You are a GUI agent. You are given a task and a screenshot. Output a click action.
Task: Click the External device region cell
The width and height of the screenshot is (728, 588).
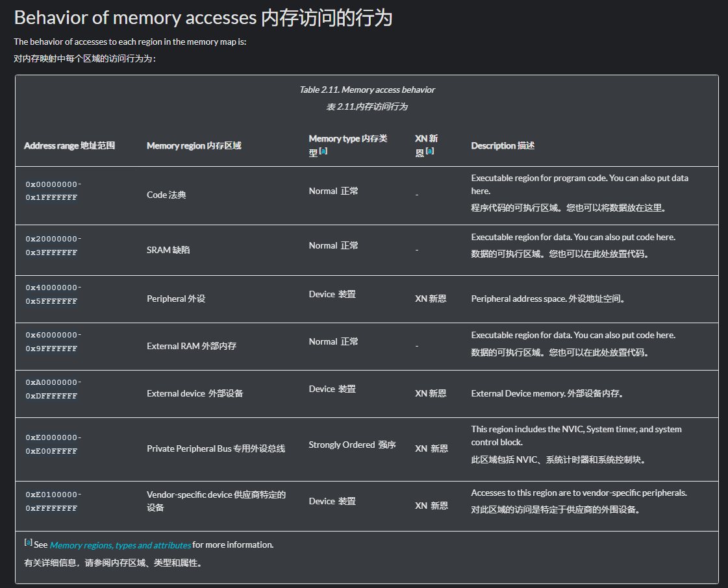coord(195,394)
